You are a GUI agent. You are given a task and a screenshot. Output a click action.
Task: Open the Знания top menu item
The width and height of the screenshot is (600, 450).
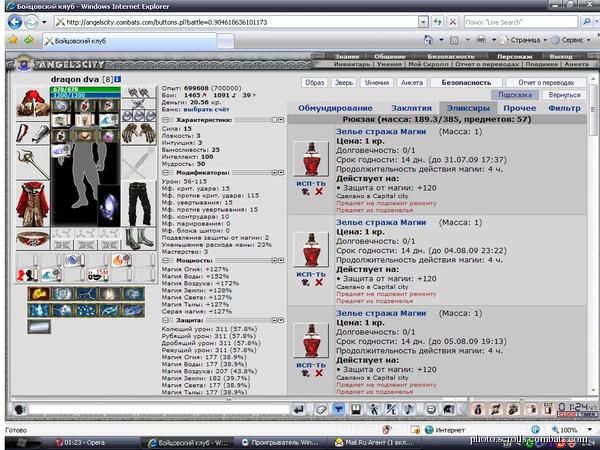pos(347,56)
